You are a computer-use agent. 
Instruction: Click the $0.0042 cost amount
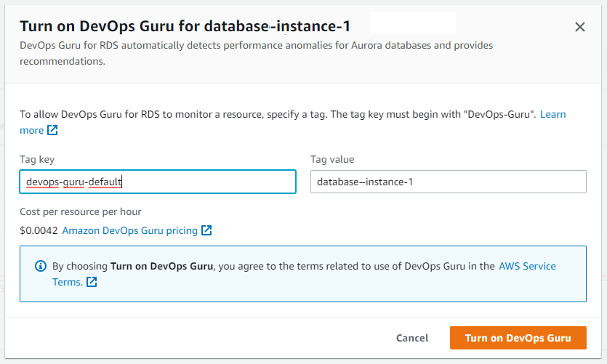[38, 230]
